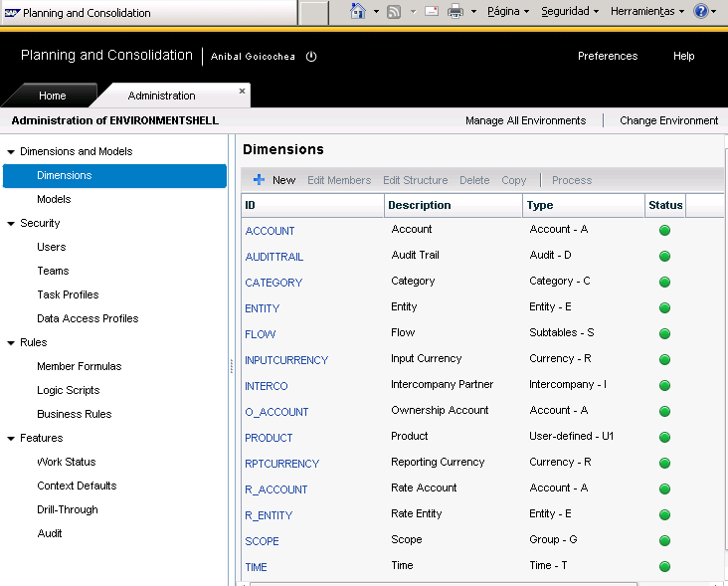Click the blue help question mark icon
This screenshot has height=586, width=728.
pos(700,12)
